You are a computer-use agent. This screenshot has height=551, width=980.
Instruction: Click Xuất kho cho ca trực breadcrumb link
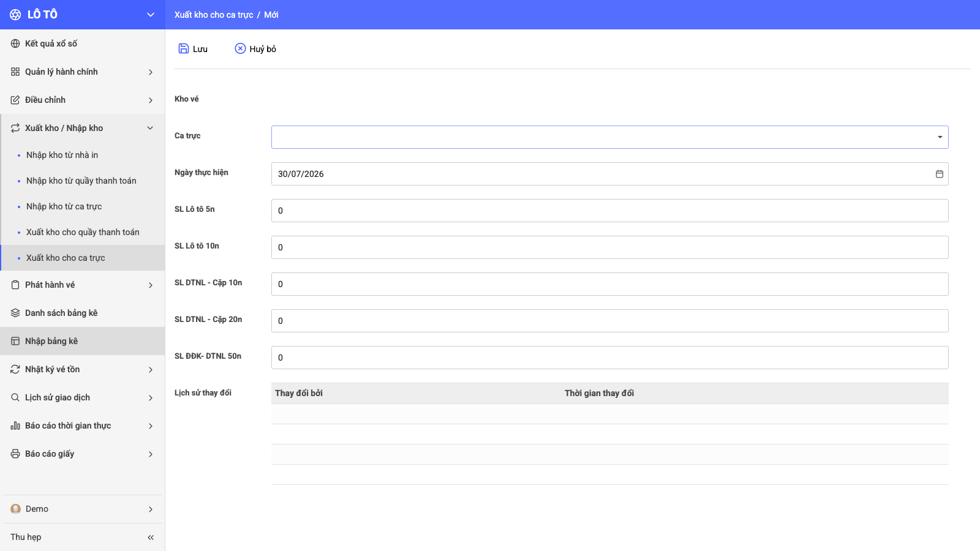click(214, 15)
